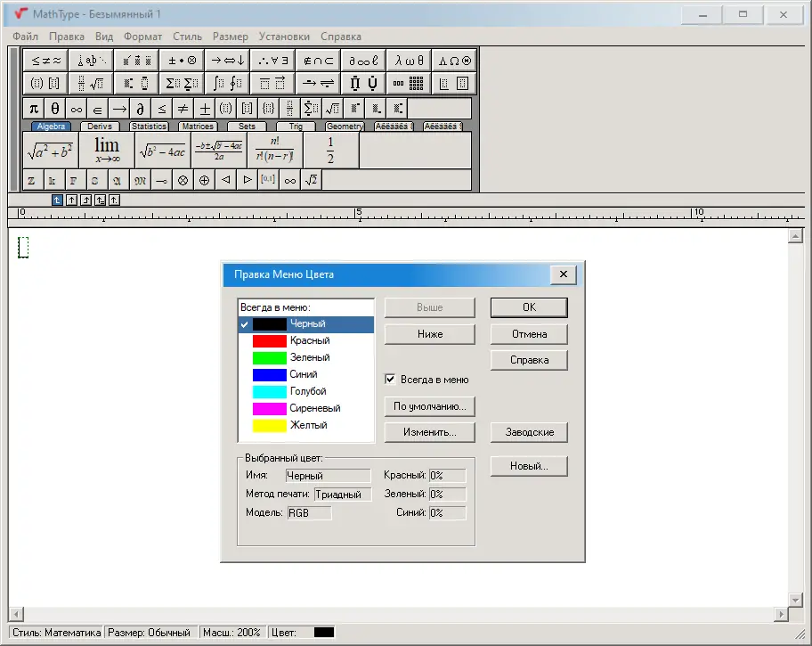Toggle the 'Всегда в меню' checkbox
The height and width of the screenshot is (646, 812).
390,380
